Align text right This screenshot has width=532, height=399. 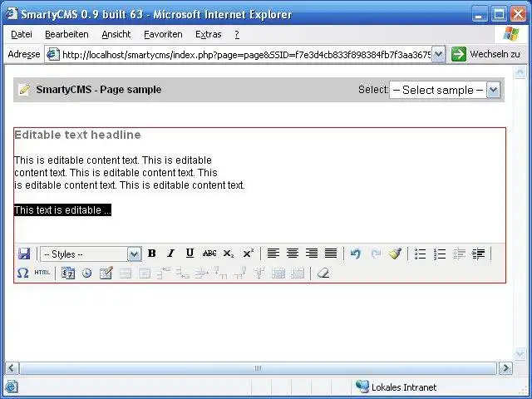click(312, 253)
